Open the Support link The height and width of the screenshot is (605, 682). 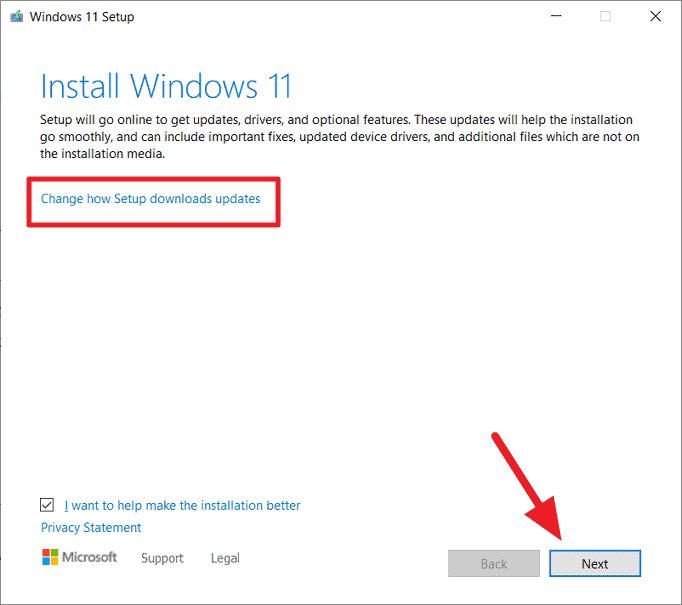[162, 558]
